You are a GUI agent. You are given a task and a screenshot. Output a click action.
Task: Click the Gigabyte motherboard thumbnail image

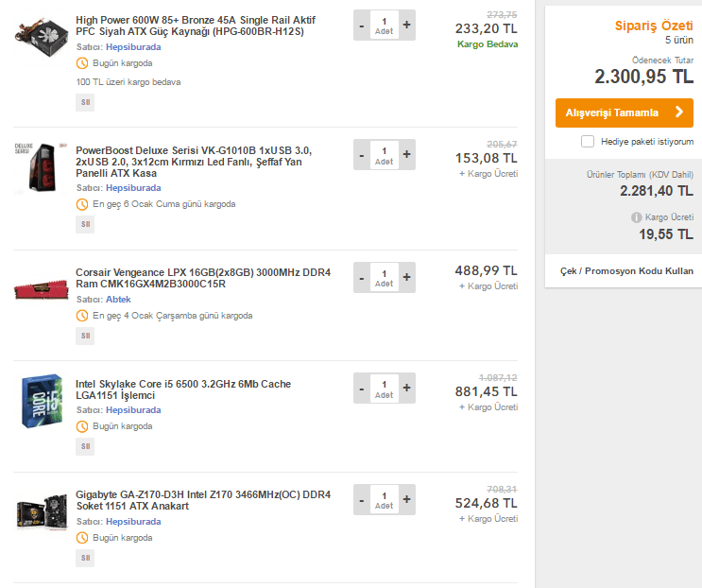[40, 511]
